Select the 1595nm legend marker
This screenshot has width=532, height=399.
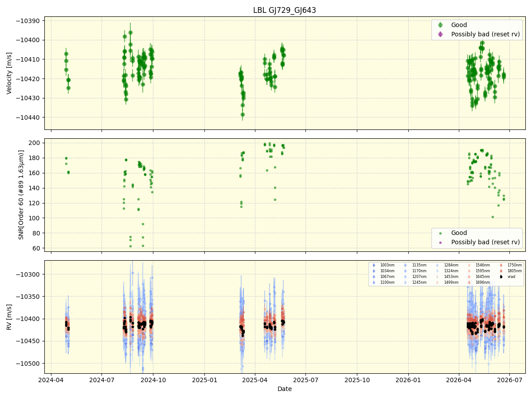pyautogui.click(x=469, y=271)
